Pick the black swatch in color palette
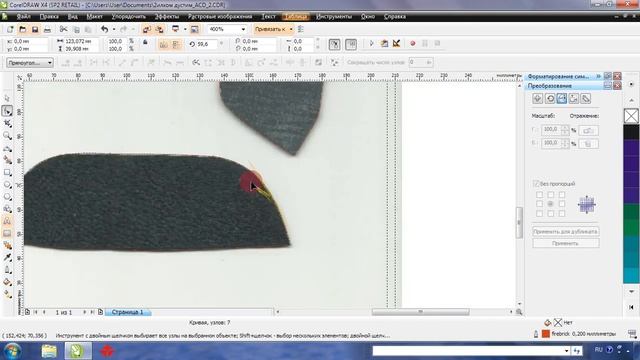The width and height of the screenshot is (640, 360). click(631, 132)
